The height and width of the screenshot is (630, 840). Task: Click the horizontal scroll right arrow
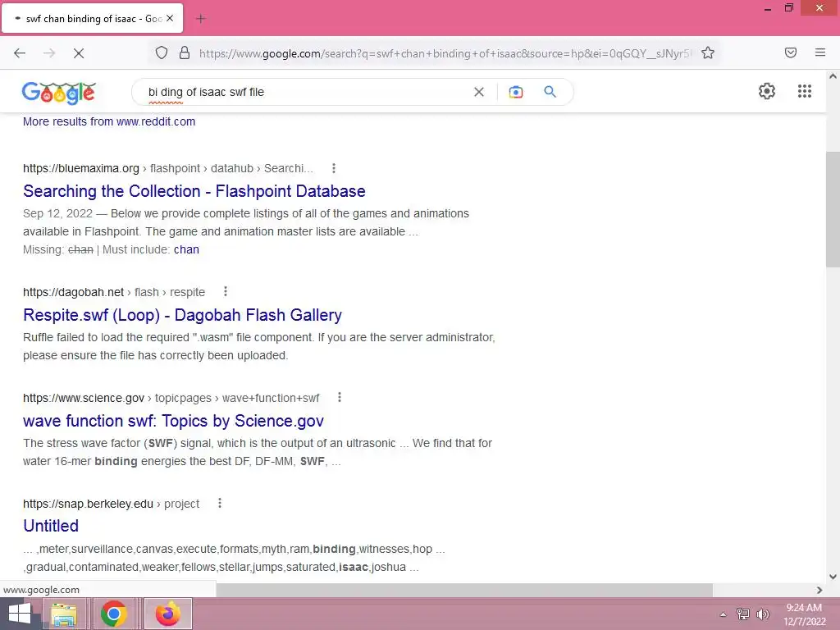[x=819, y=590]
